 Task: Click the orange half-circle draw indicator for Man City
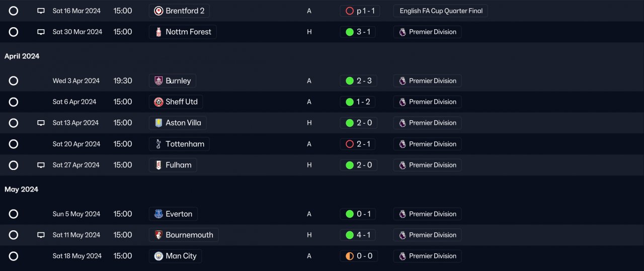tap(350, 256)
